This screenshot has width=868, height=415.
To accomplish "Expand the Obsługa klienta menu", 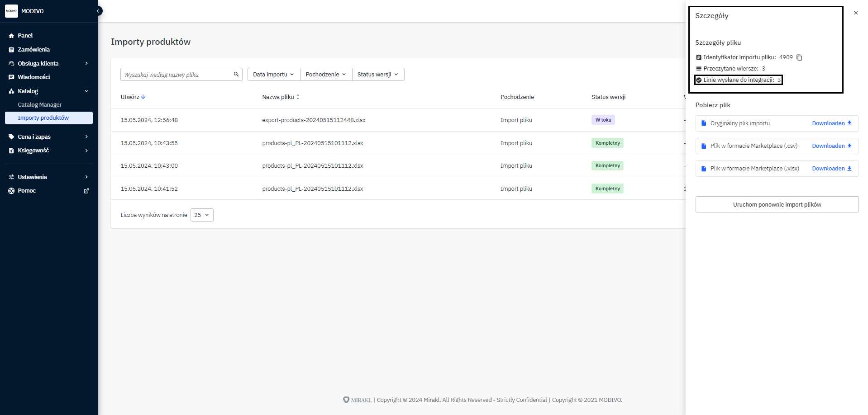I will click(x=86, y=64).
